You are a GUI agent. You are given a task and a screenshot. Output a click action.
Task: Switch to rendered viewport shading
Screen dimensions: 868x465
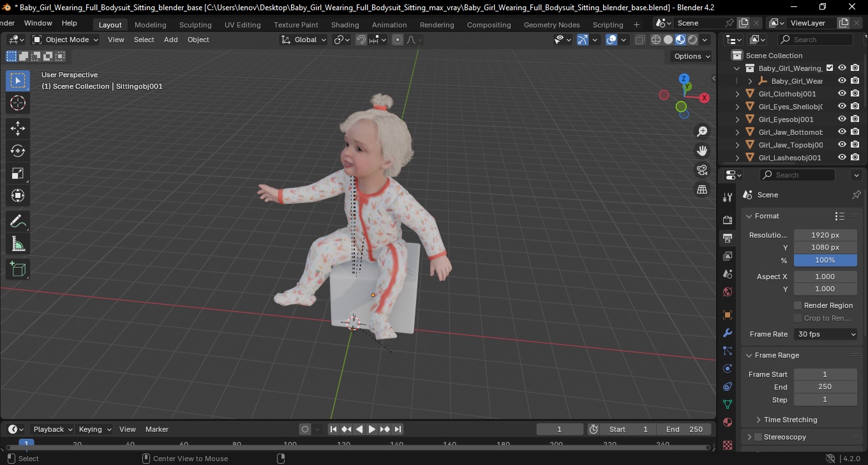692,40
